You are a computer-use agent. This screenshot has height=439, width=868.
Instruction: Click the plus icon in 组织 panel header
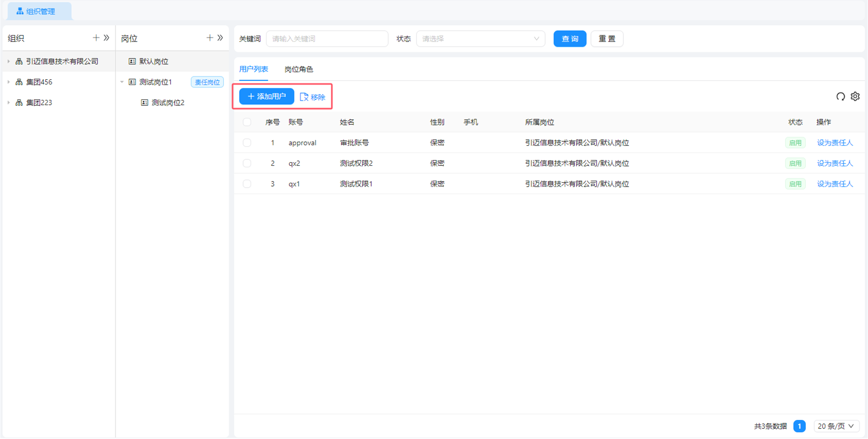[96, 38]
